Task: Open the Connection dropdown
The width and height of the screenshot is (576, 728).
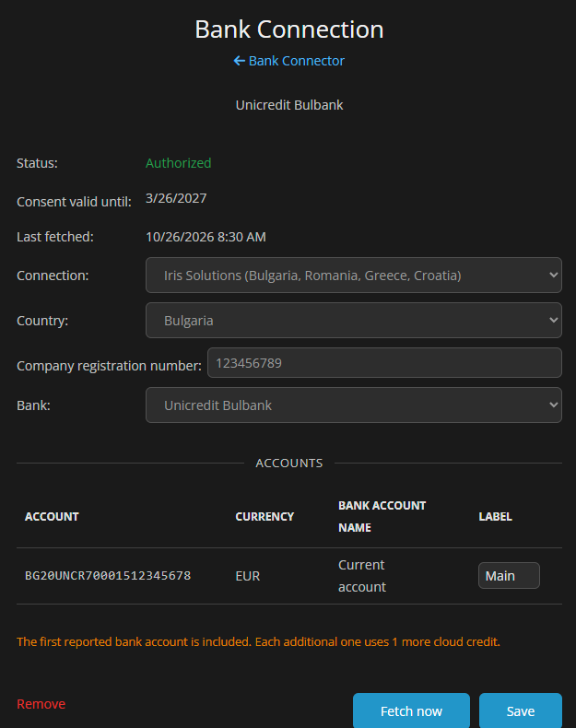Action: pos(354,275)
